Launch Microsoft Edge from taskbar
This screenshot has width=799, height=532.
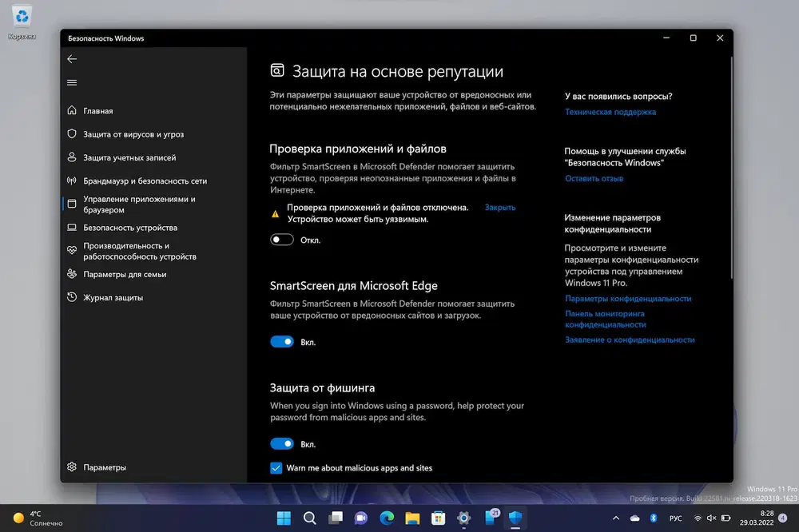coord(387,518)
